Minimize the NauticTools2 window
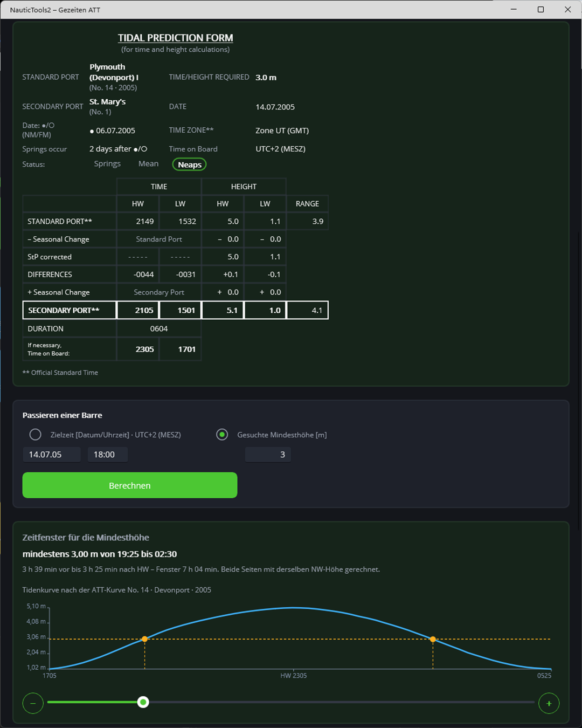582x728 pixels. tap(514, 9)
